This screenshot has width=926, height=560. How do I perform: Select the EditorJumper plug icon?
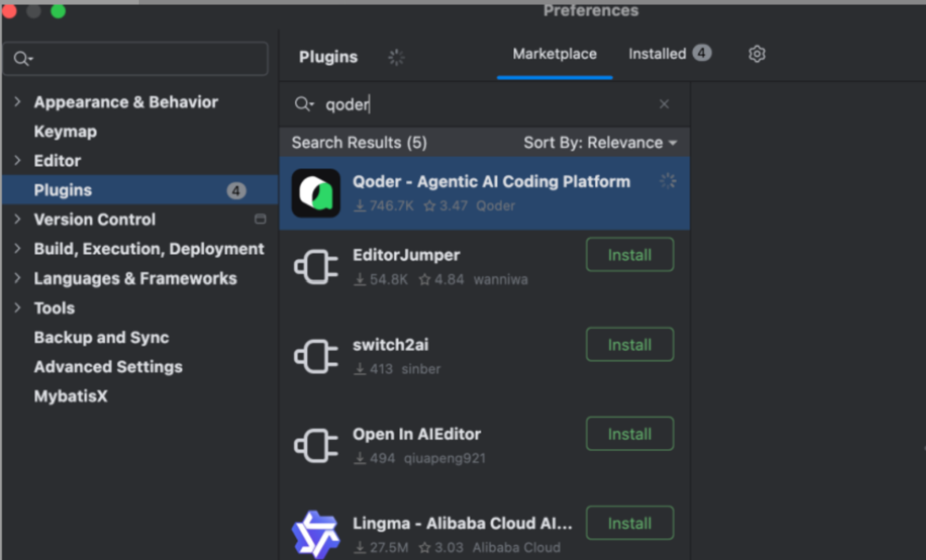pos(316,267)
